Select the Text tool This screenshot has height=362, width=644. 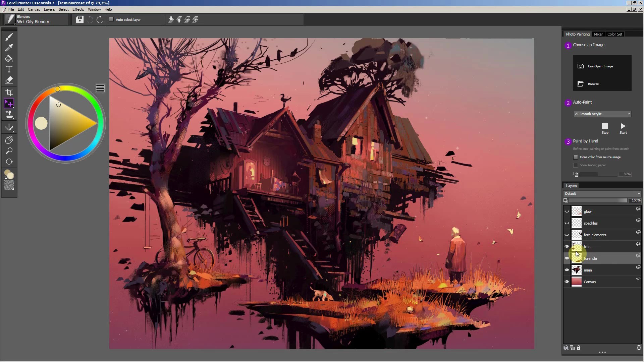click(x=9, y=69)
